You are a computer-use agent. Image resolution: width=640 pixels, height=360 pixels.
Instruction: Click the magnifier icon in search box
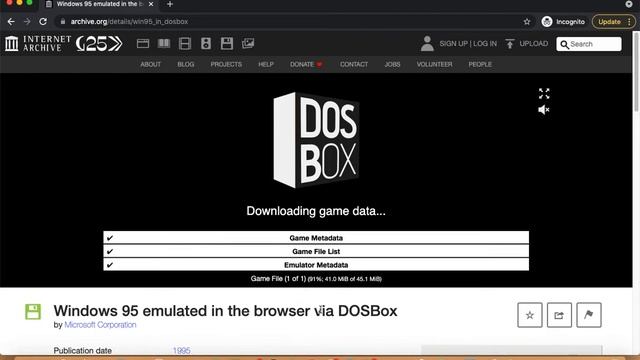(564, 44)
